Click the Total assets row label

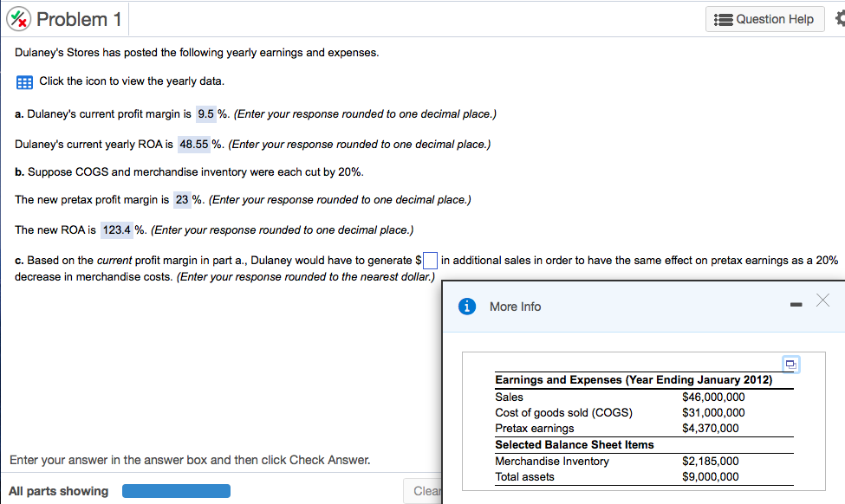(525, 477)
